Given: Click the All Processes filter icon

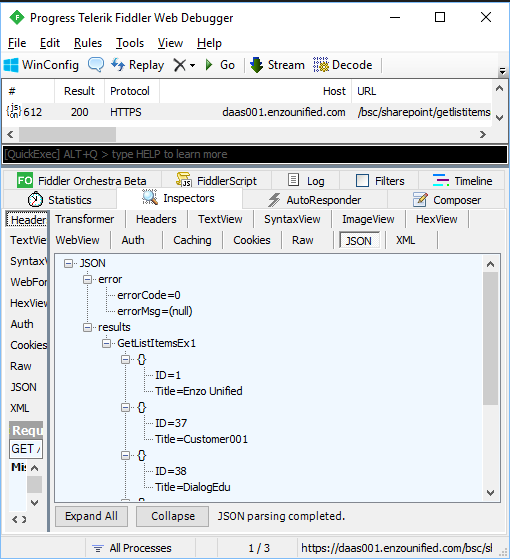Looking at the screenshot, I should [x=98, y=548].
